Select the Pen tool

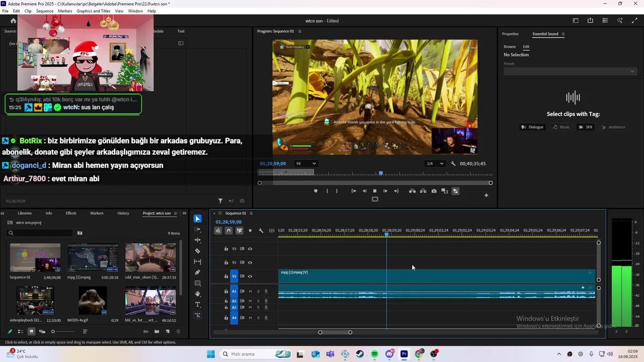198,273
